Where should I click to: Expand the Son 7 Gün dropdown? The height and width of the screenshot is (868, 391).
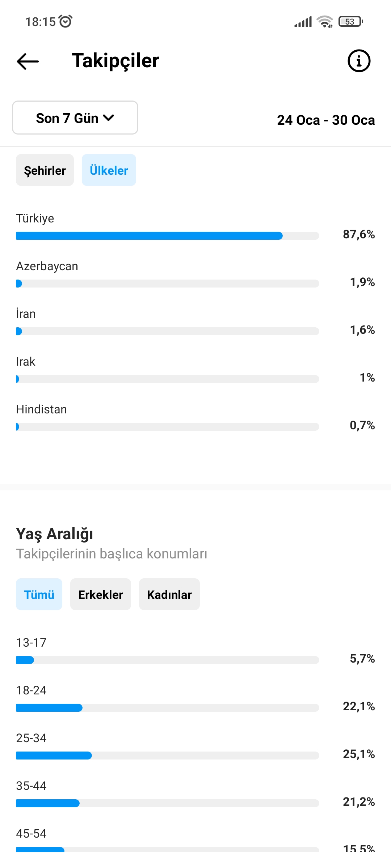pos(75,118)
